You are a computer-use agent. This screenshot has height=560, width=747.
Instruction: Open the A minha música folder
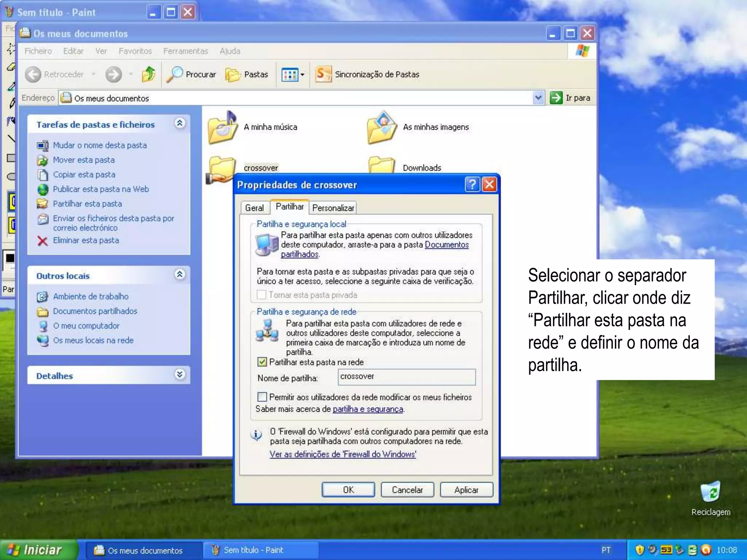(222, 128)
